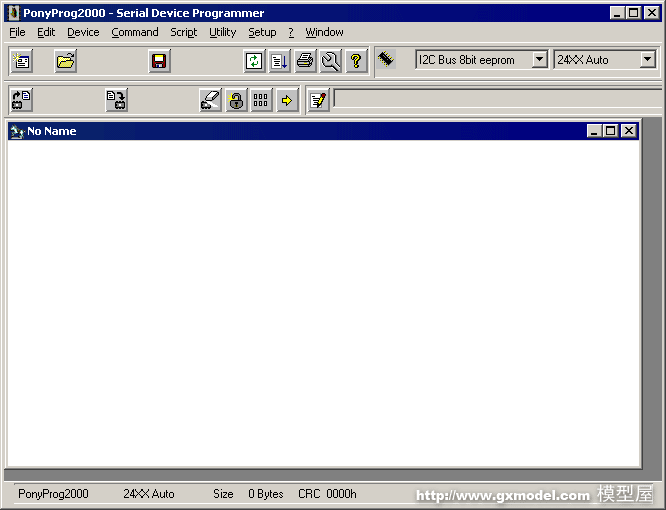Click the Write Device icon

[116, 100]
